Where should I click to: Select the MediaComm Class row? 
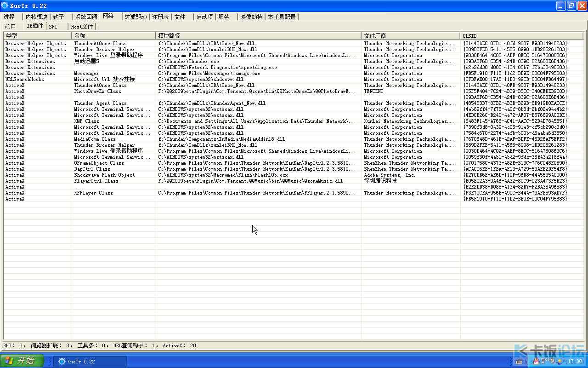pos(294,139)
